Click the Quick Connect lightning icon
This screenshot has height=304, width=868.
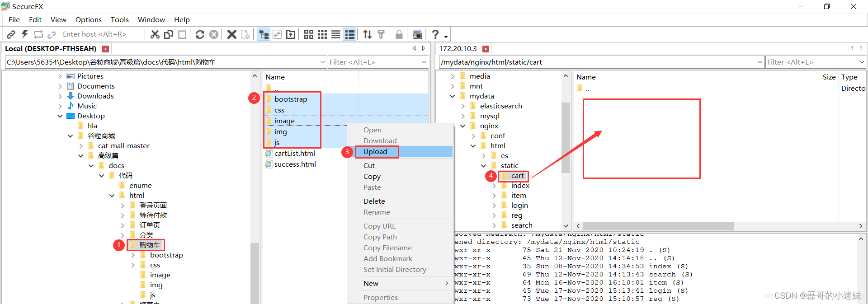point(25,34)
